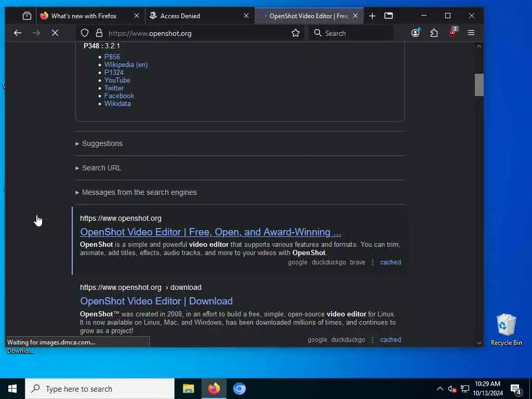This screenshot has width=532, height=399.
Task: Open OpenShot Video Editor Download result
Action: (156, 301)
